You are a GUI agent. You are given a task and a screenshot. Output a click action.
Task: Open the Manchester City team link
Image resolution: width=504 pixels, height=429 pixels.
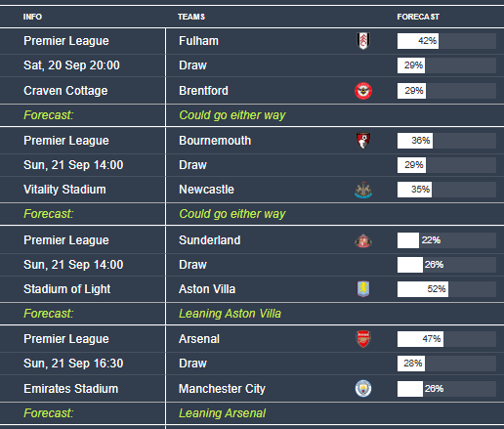pyautogui.click(x=222, y=389)
